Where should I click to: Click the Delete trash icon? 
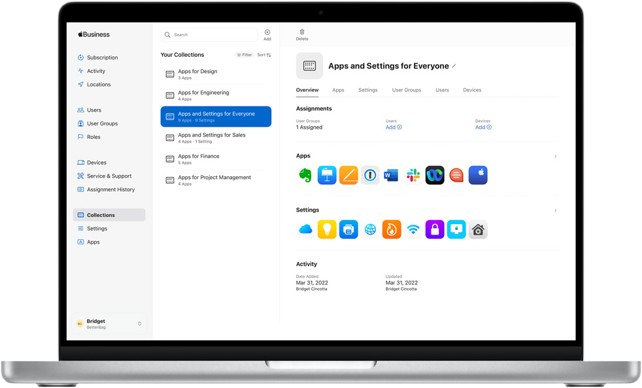[302, 34]
